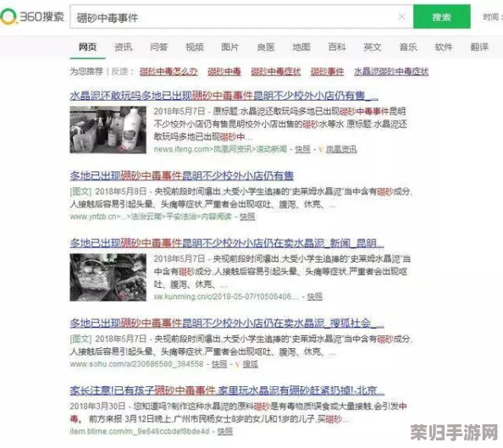This screenshot has height=448, width=503.
Task: Select the 百科 tab
Action: [337, 47]
